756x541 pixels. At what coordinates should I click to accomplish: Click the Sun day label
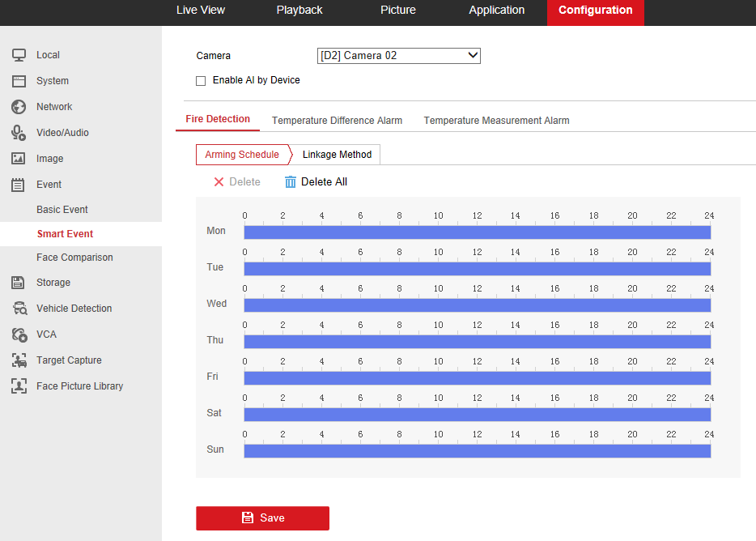pos(215,449)
